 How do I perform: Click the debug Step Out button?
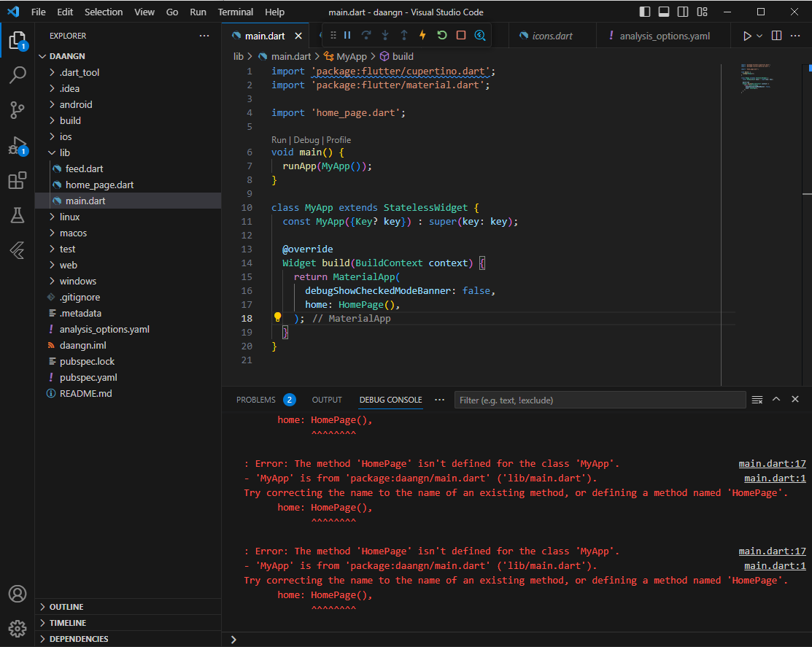(x=404, y=35)
